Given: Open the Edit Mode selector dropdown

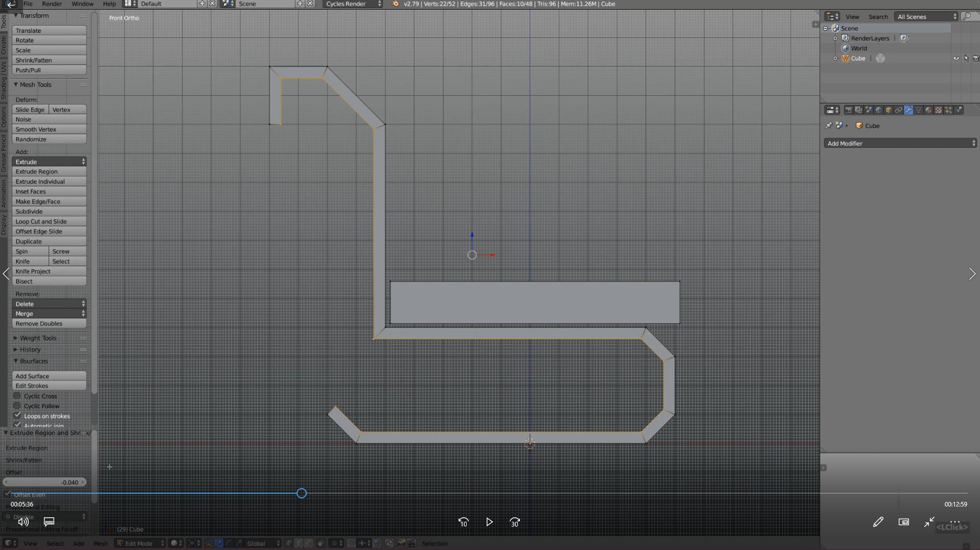Looking at the screenshot, I should (x=140, y=543).
